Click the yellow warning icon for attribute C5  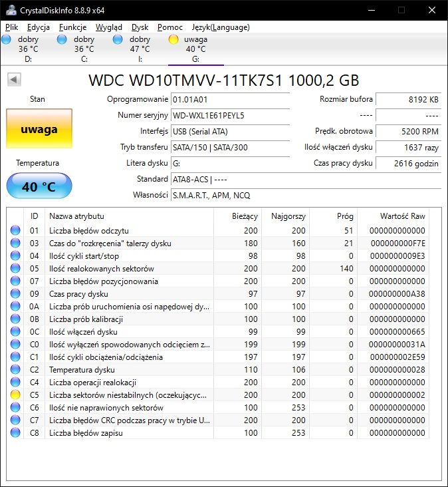(15, 395)
